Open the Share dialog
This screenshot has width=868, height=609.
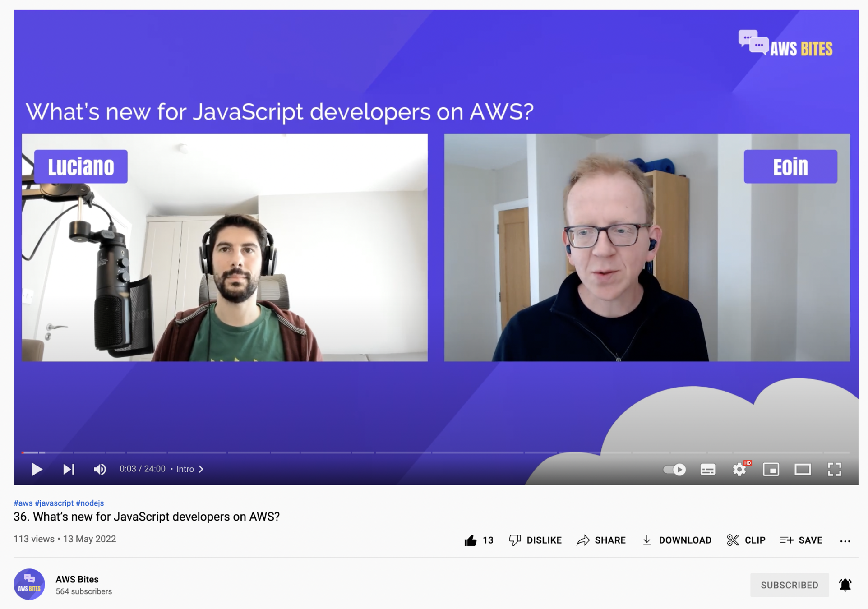601,540
